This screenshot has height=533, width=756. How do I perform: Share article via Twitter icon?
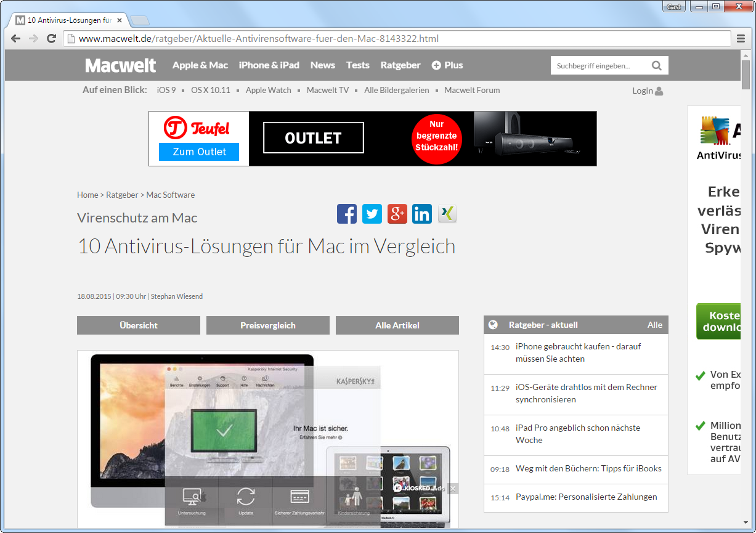click(372, 214)
